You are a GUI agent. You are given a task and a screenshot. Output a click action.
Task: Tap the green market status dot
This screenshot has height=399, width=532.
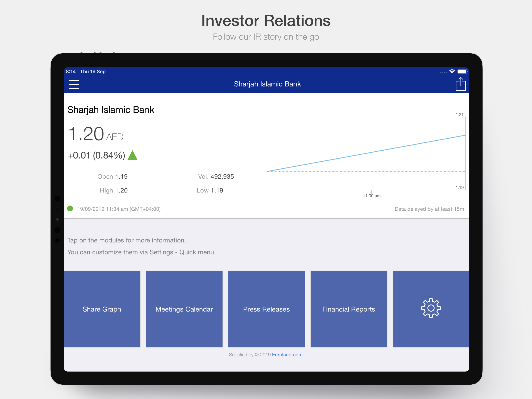[70, 208]
